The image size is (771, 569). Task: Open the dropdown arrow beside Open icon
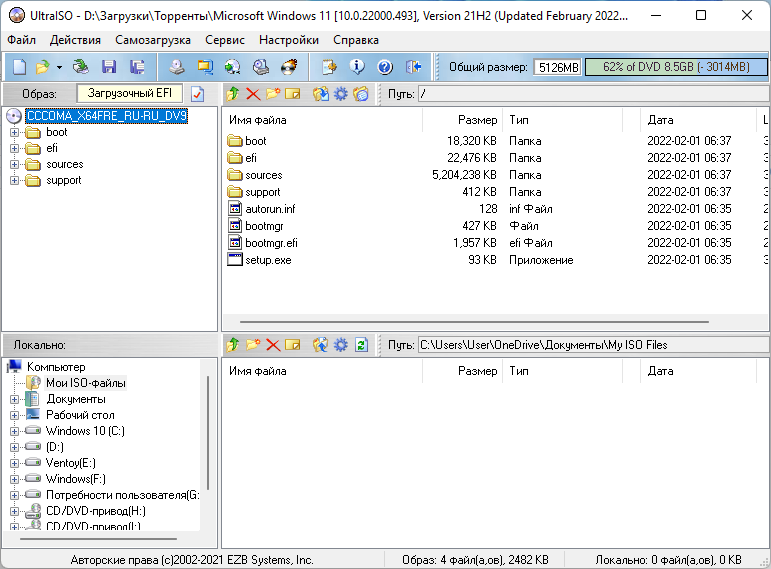(x=59, y=67)
